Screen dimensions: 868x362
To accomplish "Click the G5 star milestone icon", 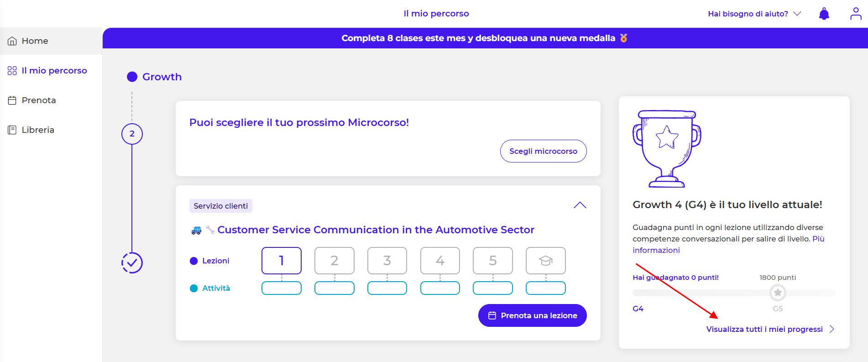I will pyautogui.click(x=778, y=293).
